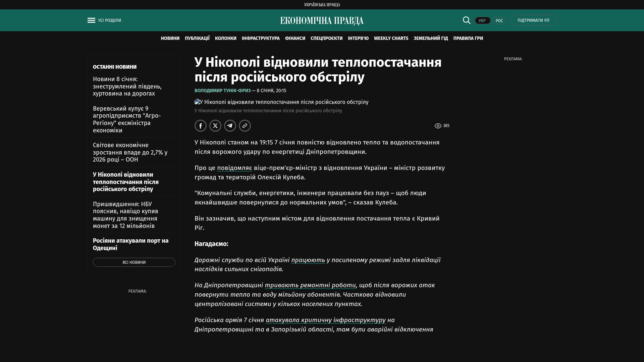Click the search magnifier icon
This screenshot has width=644, height=362.
point(467,20)
